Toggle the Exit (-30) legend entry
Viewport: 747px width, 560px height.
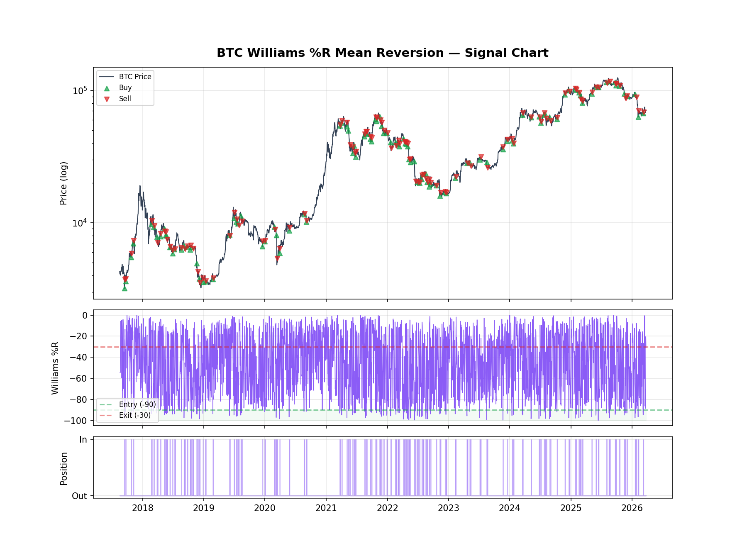coord(135,416)
